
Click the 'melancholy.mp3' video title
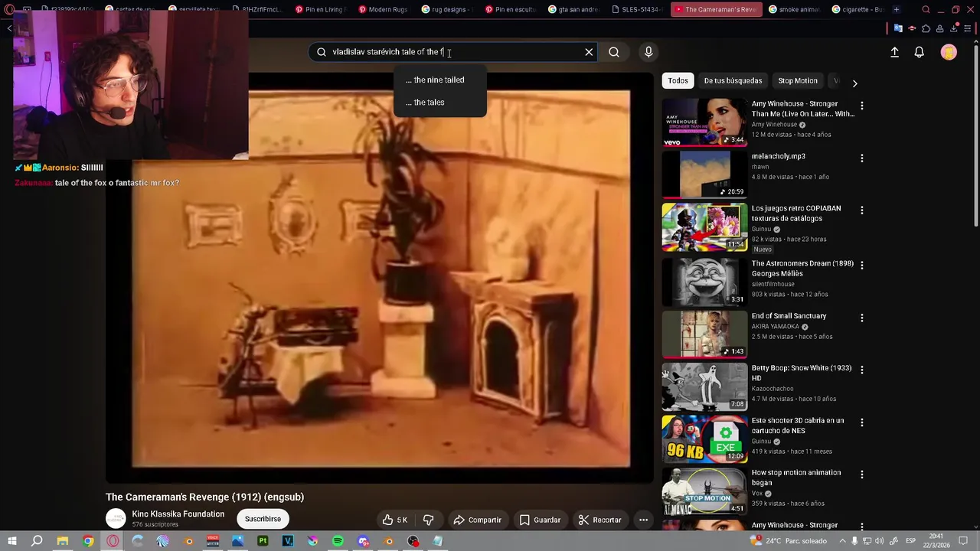pos(779,156)
